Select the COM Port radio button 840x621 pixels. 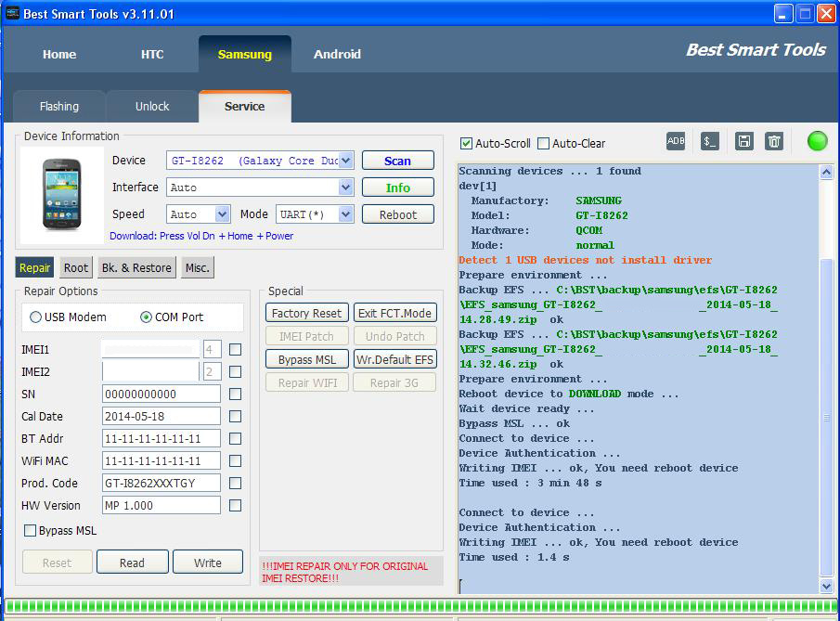(146, 317)
